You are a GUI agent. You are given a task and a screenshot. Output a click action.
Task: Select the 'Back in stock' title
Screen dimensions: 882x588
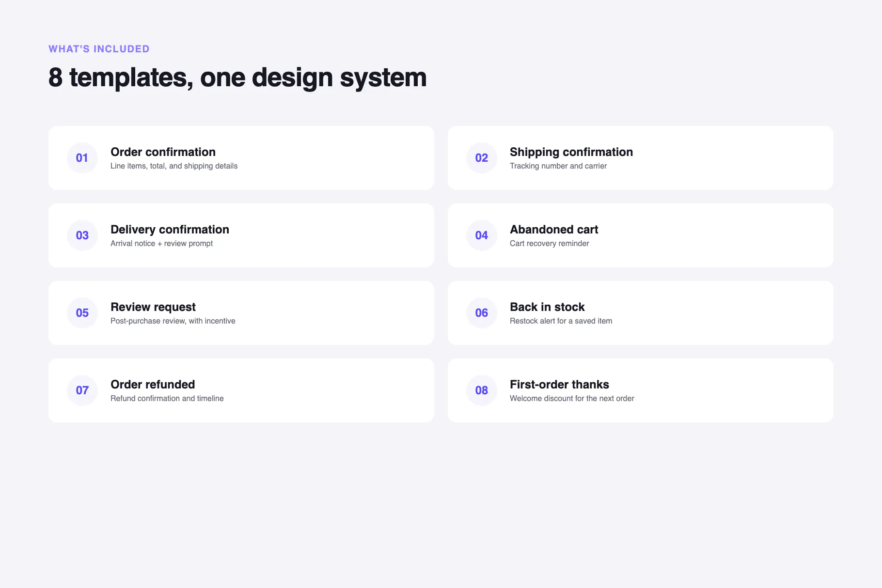(547, 307)
